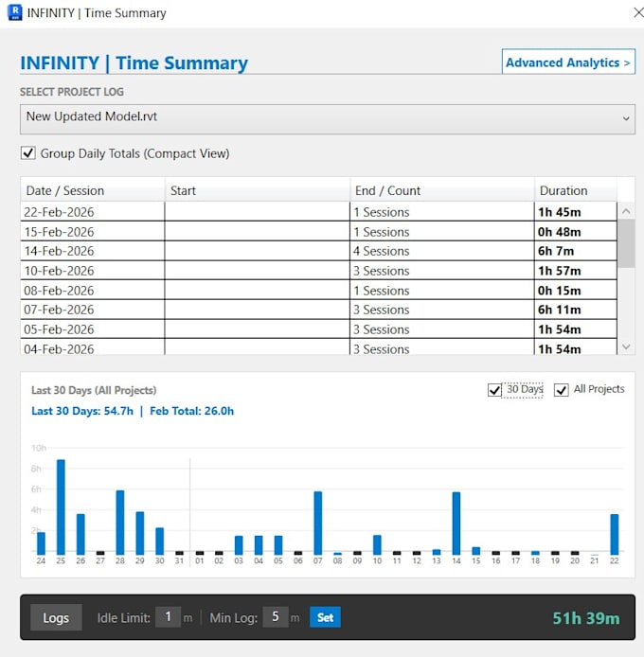Click the Min Log input field

tap(276, 617)
